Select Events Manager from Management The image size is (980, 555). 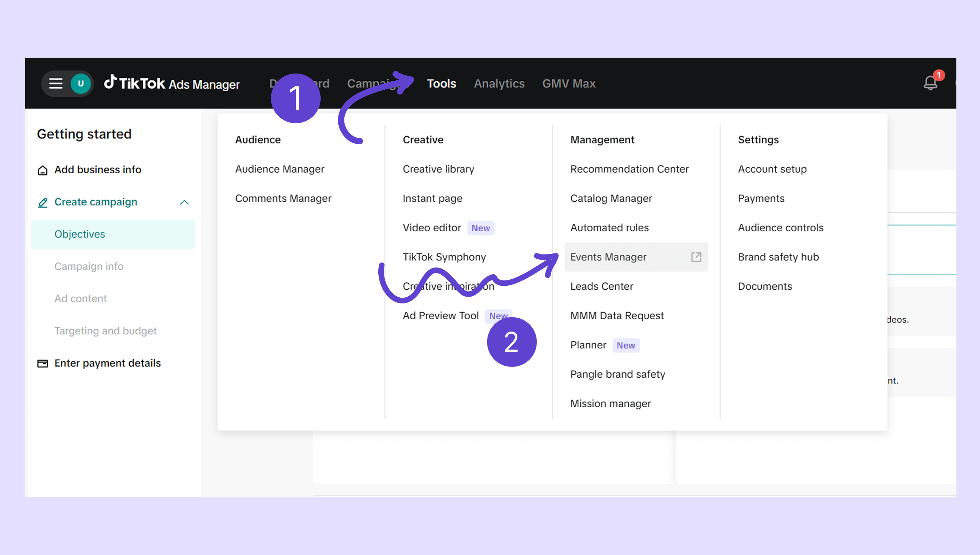tap(608, 257)
